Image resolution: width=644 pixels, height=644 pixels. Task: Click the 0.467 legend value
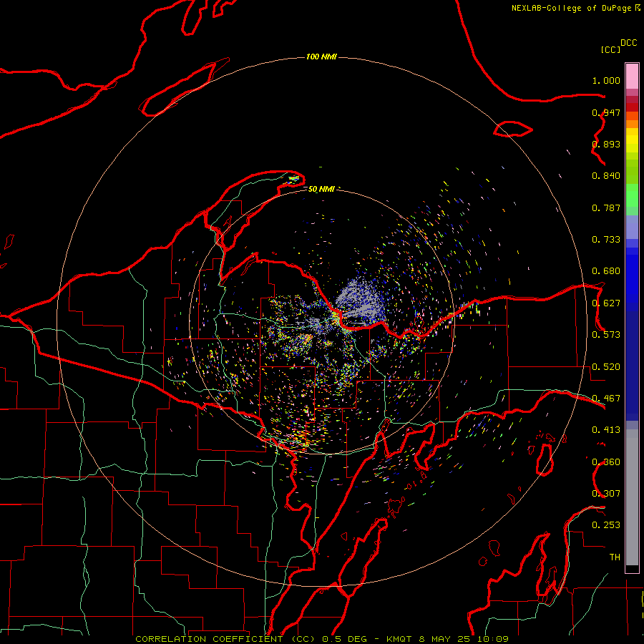coord(606,399)
